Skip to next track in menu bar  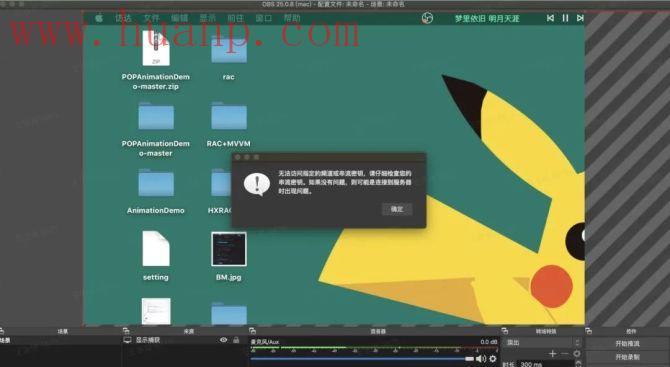tap(580, 18)
